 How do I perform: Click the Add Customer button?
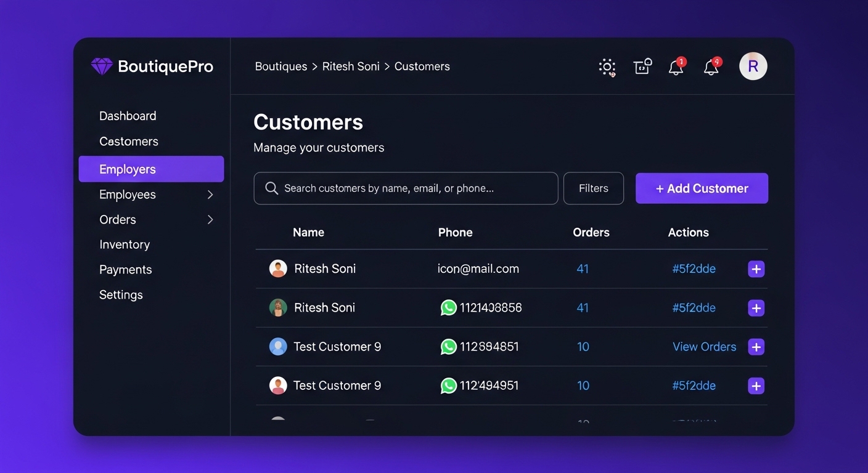coord(702,188)
